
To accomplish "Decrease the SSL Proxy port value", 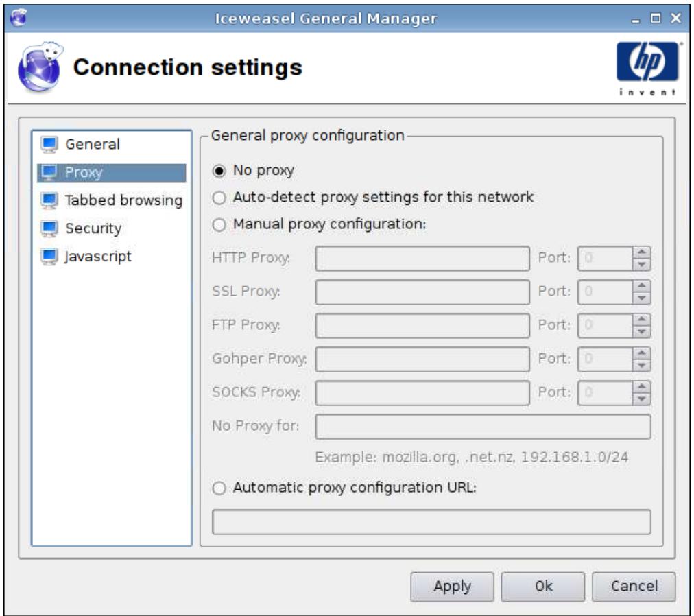I will 641,298.
